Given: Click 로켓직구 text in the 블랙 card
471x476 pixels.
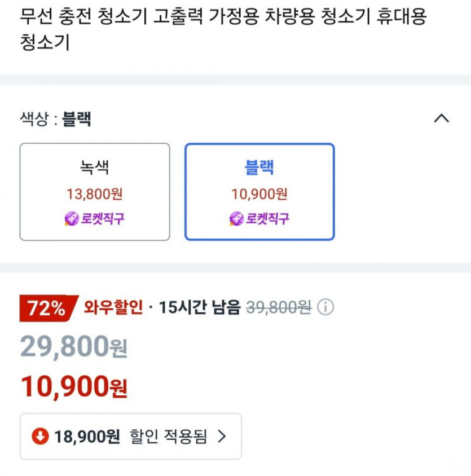Looking at the screenshot, I should (x=267, y=219).
